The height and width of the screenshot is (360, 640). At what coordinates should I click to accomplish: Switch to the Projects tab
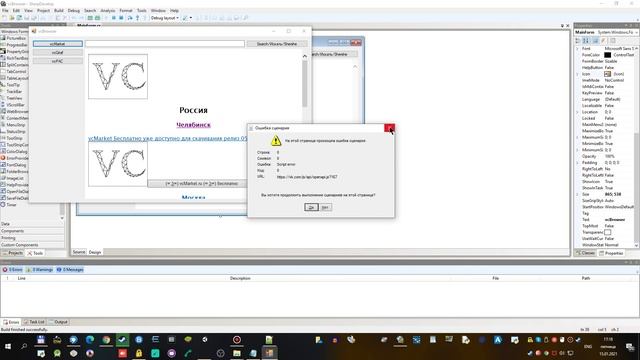(13, 253)
